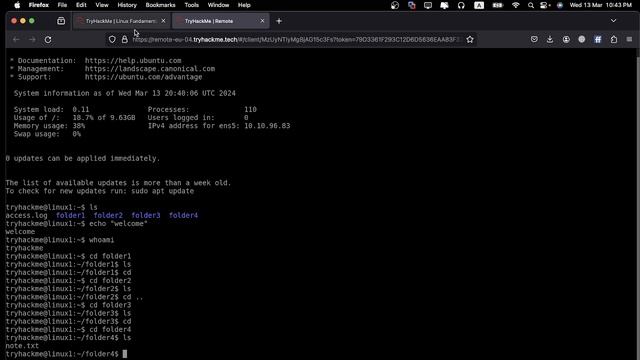Image resolution: width=640 pixels, height=360 pixels.
Task: Click the folder1 name in ls output
Action: pyautogui.click(x=71, y=216)
